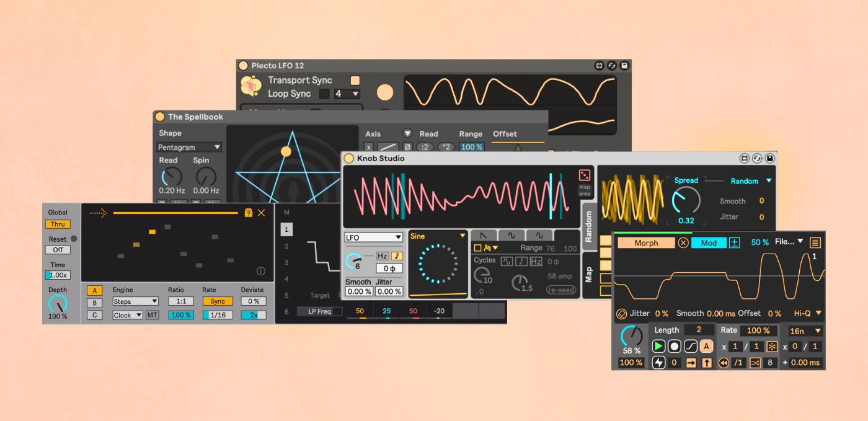Click the :2 read divide button
The width and height of the screenshot is (868, 421).
(425, 148)
